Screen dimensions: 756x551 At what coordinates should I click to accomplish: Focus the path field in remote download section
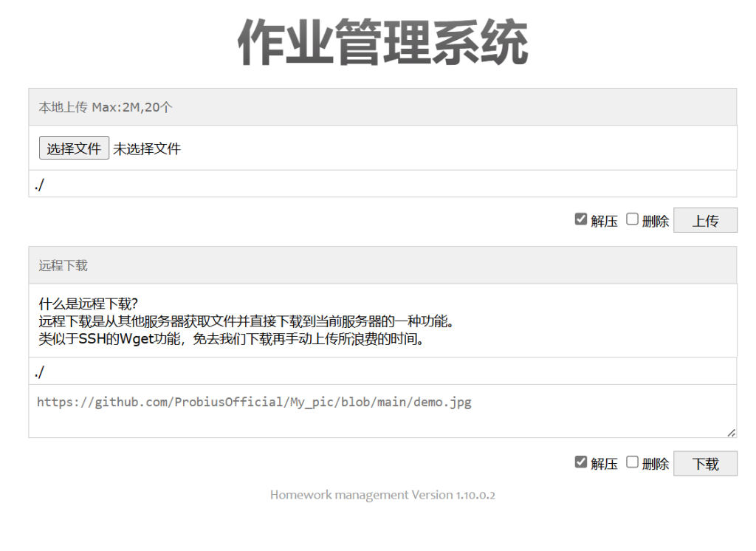click(382, 372)
